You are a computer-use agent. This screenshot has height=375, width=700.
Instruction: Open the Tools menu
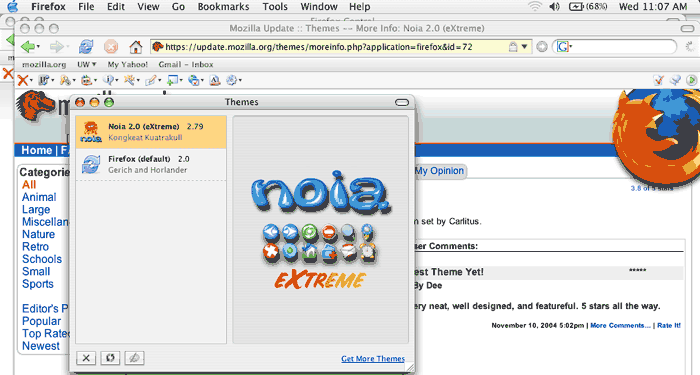pos(275,7)
